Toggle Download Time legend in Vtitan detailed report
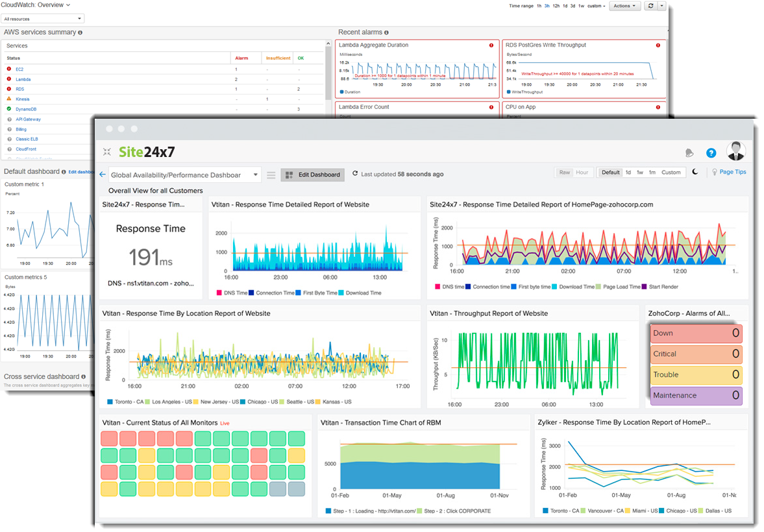 [360, 293]
